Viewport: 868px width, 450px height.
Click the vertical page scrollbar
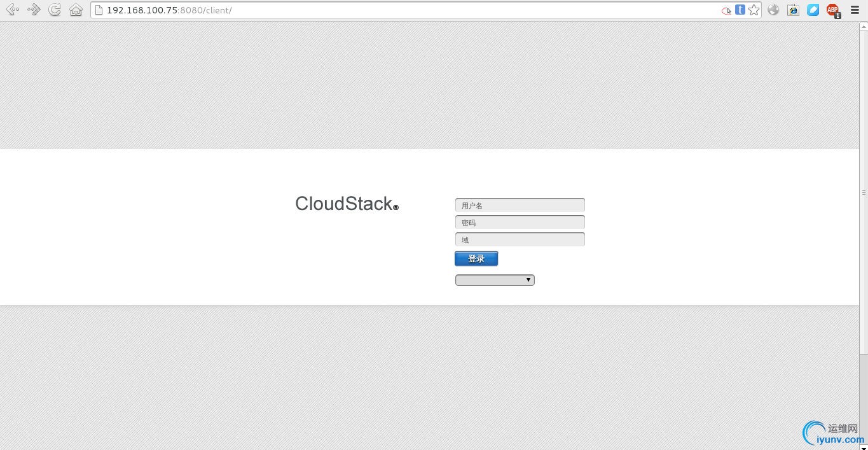(x=864, y=191)
